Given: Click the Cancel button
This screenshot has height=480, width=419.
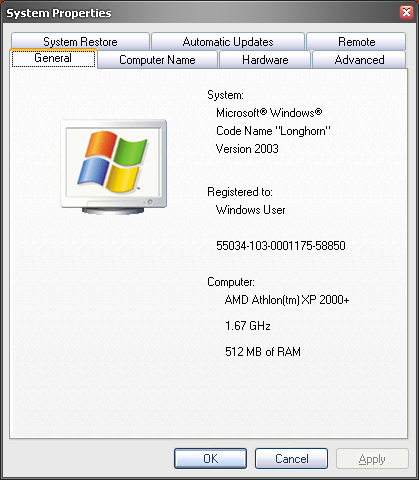Looking at the screenshot, I should click(x=291, y=459).
